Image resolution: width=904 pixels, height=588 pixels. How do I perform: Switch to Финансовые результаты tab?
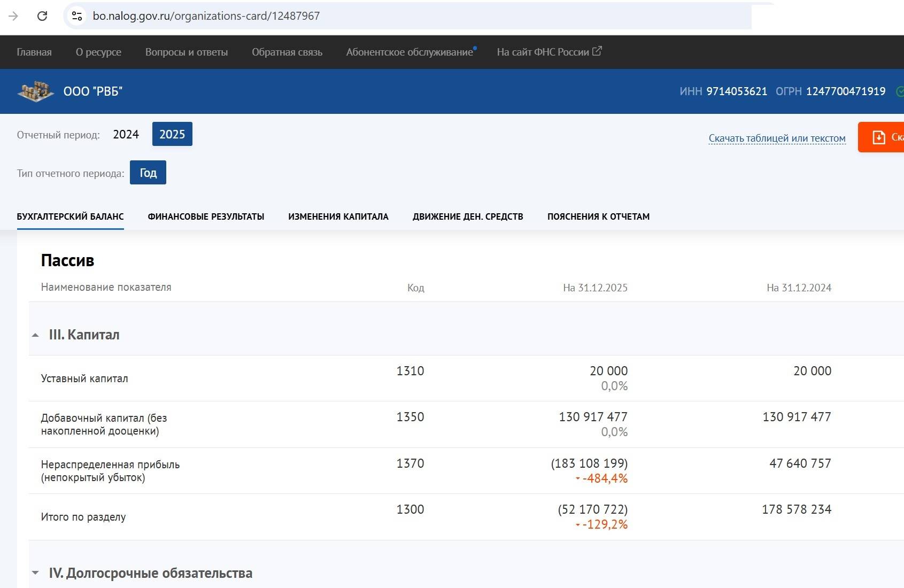point(206,216)
